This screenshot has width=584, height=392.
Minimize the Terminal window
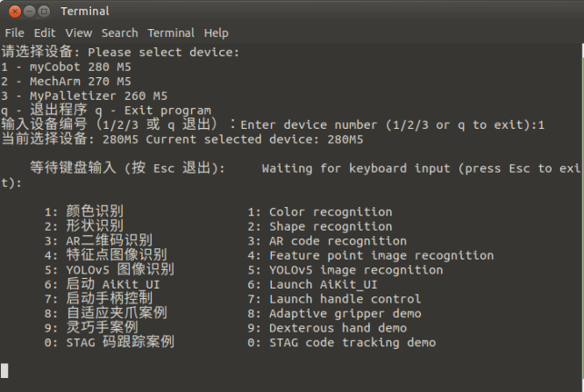[27, 11]
